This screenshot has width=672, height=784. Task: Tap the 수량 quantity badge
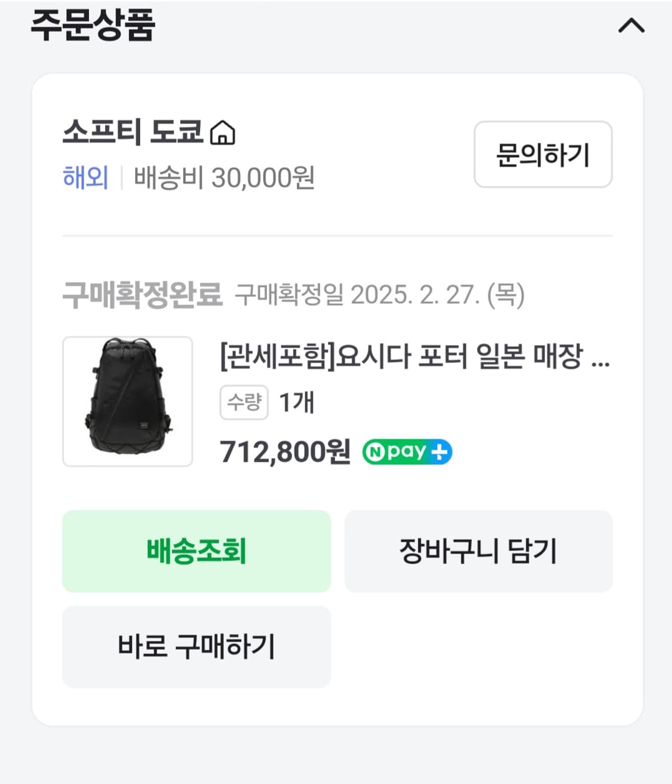244,402
